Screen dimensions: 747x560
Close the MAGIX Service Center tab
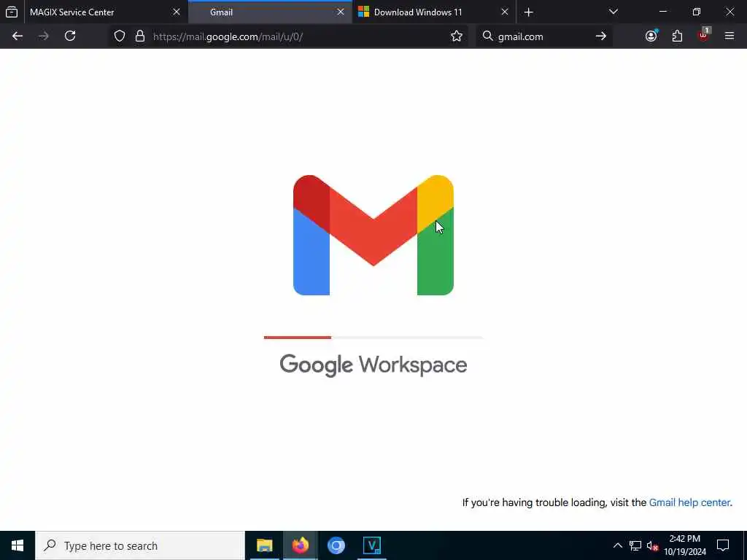click(177, 12)
